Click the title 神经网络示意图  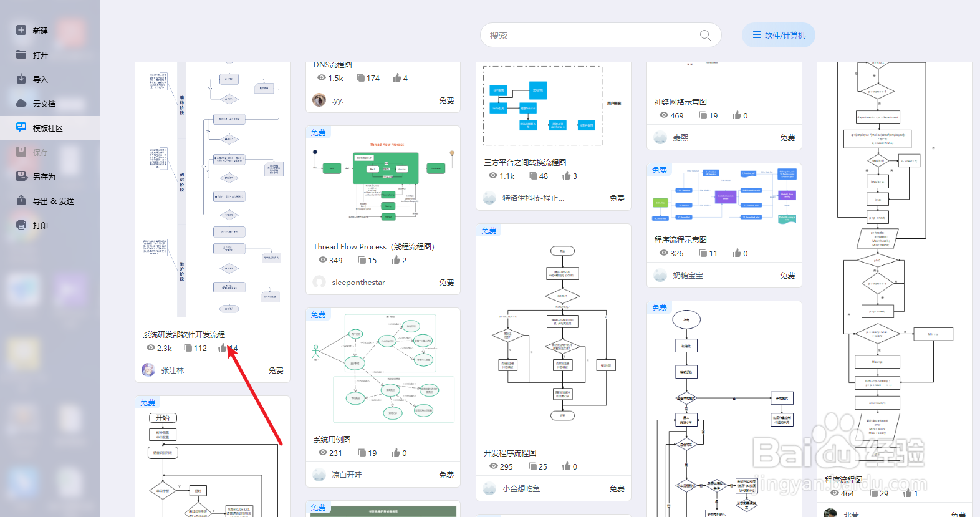680,102
